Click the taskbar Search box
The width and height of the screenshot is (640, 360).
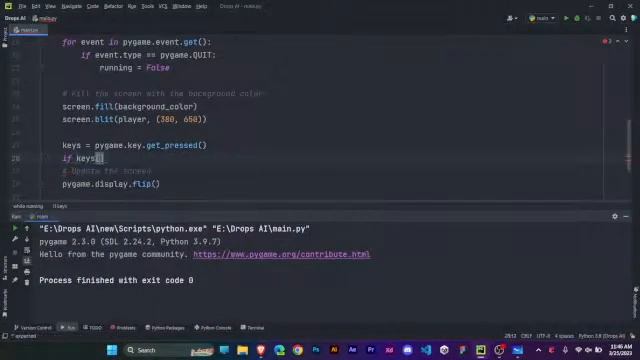[x=169, y=350]
